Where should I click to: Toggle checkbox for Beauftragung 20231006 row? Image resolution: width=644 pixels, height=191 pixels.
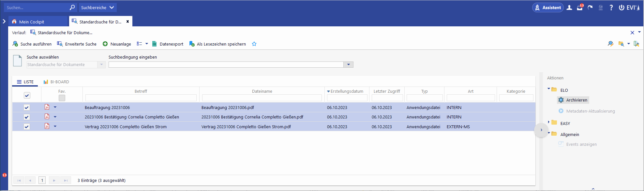27,107
